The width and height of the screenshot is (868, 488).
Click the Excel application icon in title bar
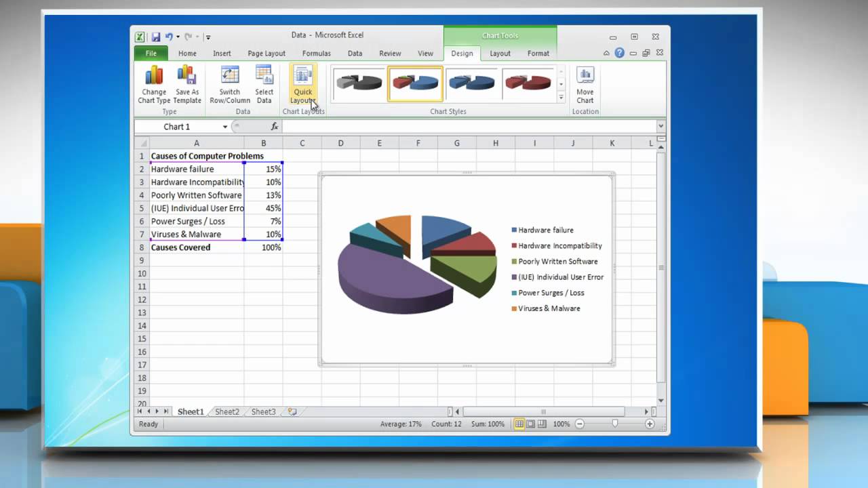pyautogui.click(x=140, y=37)
